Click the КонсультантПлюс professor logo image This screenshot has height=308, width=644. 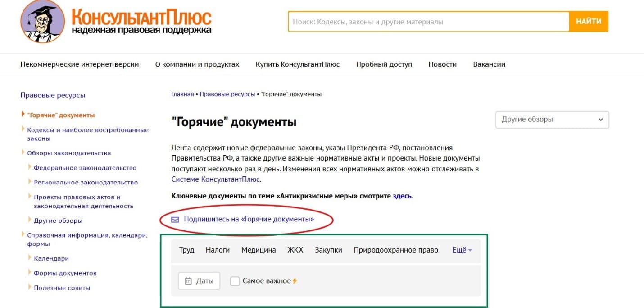pos(43,21)
